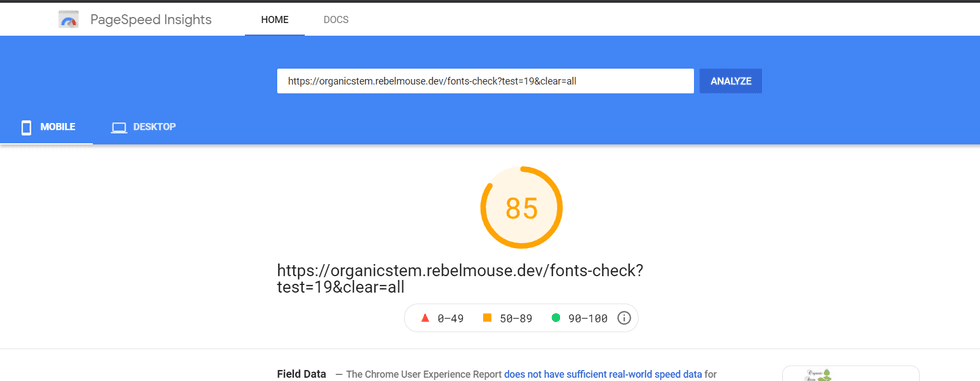980x381 pixels.
Task: Click the Field Data heading
Action: pyautogui.click(x=302, y=374)
